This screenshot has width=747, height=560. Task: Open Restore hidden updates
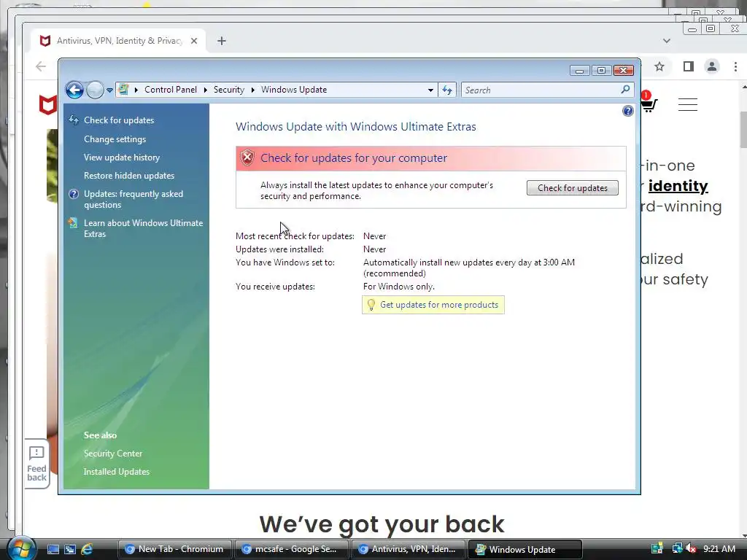coord(129,175)
